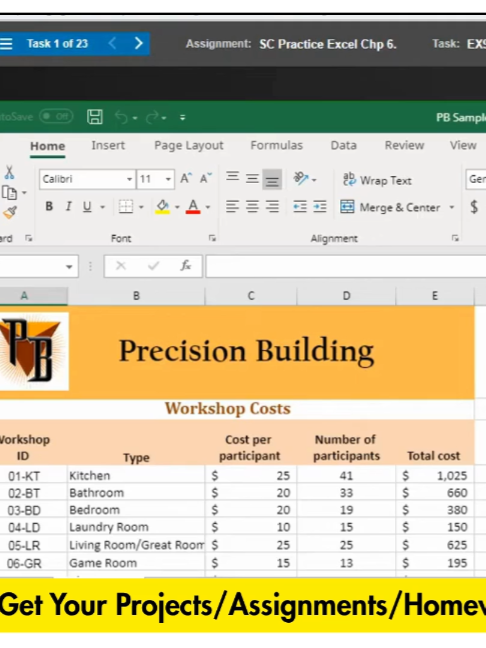Toggle Wrap Text
486x648 pixels.
[x=377, y=180]
